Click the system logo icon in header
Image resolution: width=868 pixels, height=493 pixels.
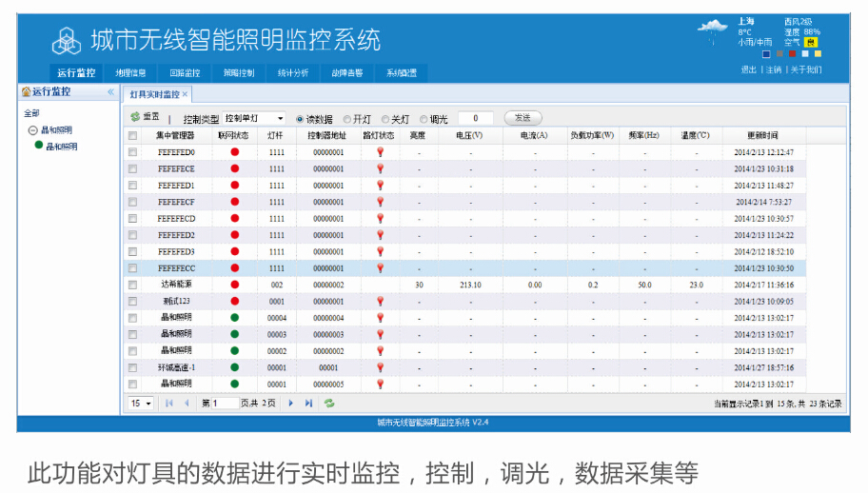point(67,40)
